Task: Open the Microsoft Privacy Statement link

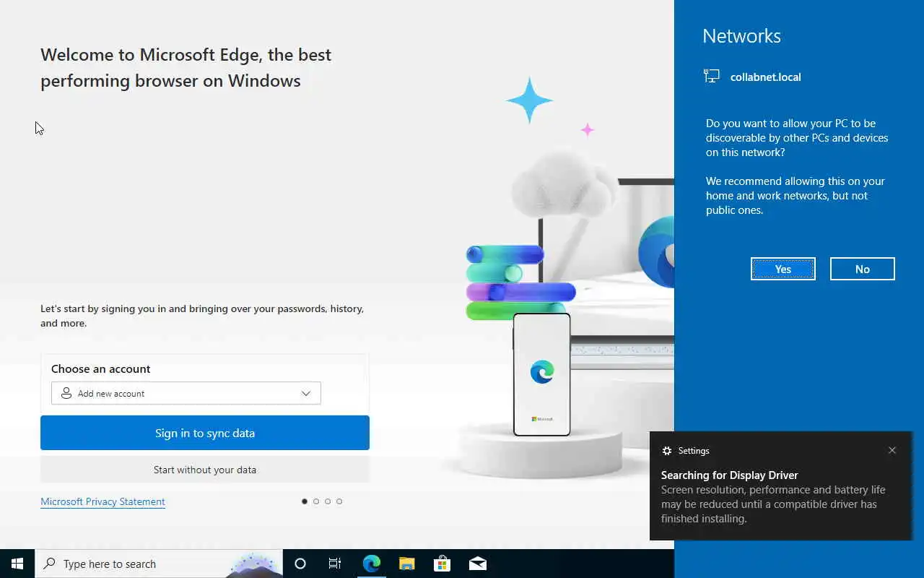Action: tap(103, 501)
